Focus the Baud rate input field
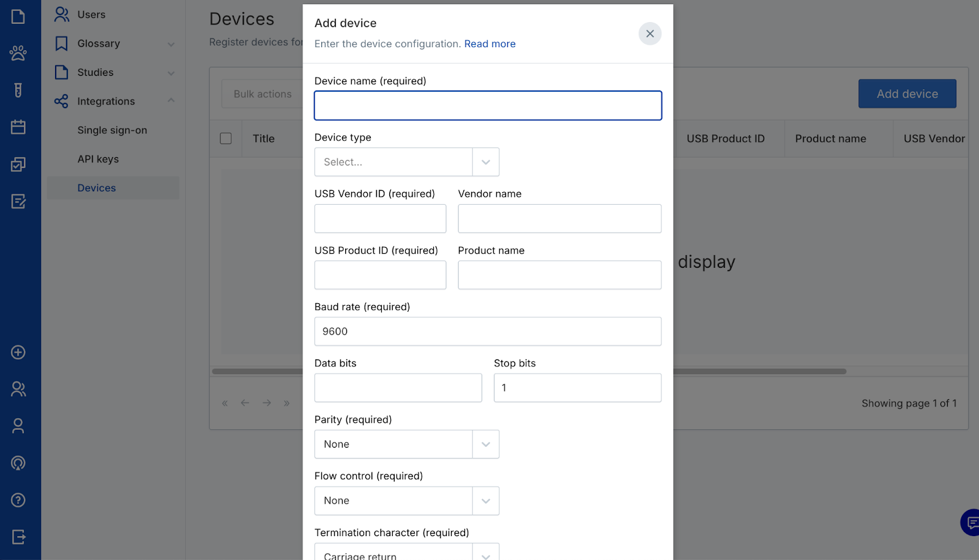This screenshot has width=979, height=560. point(488,331)
